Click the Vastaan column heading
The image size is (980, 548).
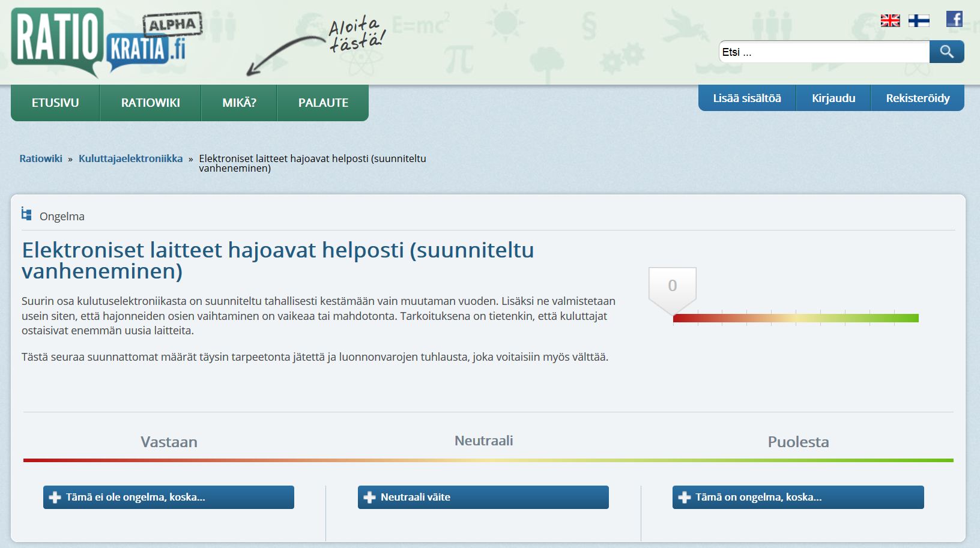coord(169,442)
